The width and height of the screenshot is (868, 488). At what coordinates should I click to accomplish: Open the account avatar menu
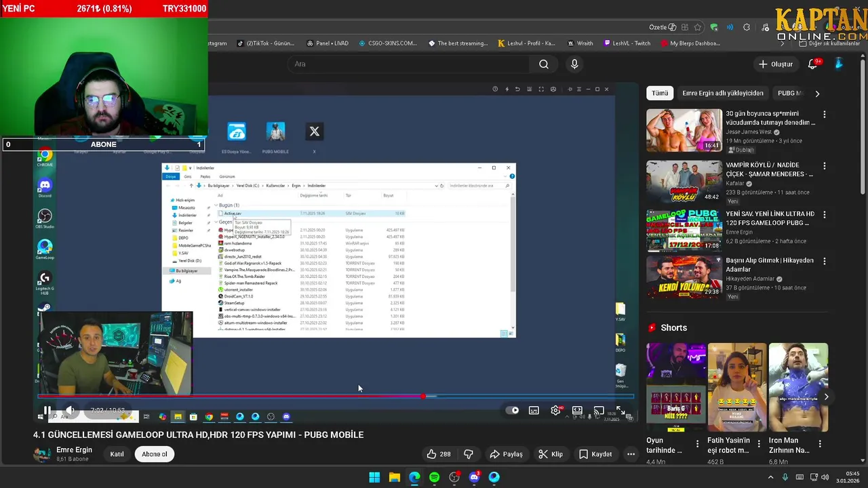[x=839, y=64]
